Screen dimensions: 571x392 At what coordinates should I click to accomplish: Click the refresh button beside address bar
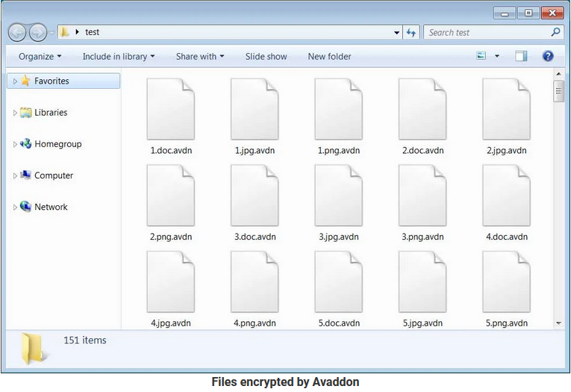pos(411,33)
